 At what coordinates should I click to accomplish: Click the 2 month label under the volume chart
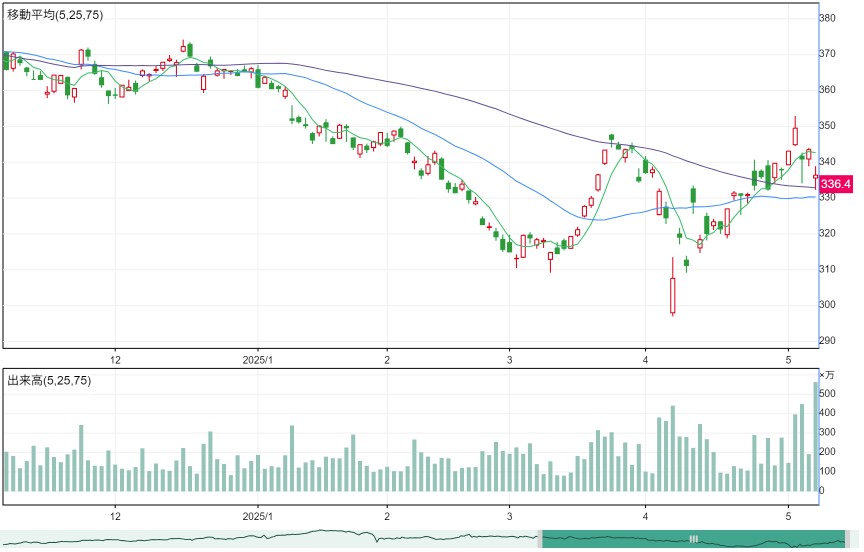click(x=387, y=516)
